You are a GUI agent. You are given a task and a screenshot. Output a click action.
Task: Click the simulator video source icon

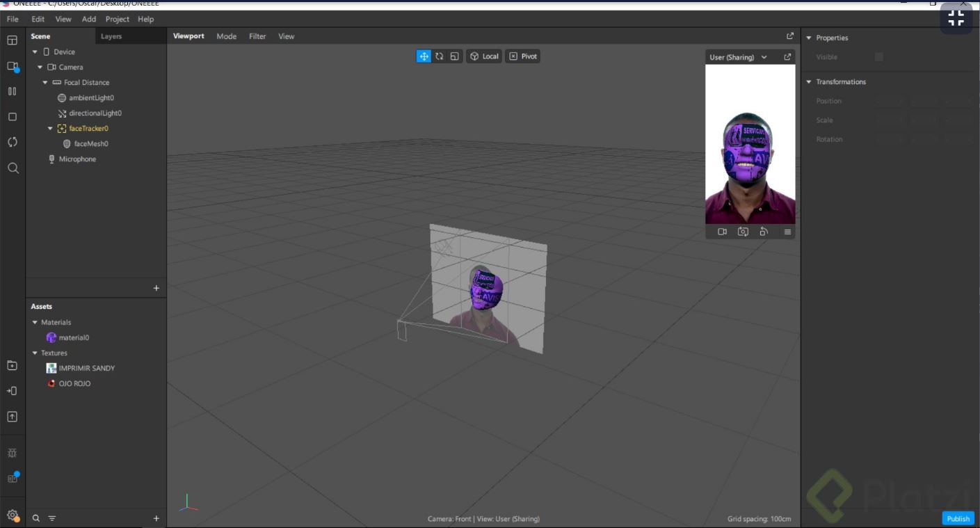[x=722, y=232]
